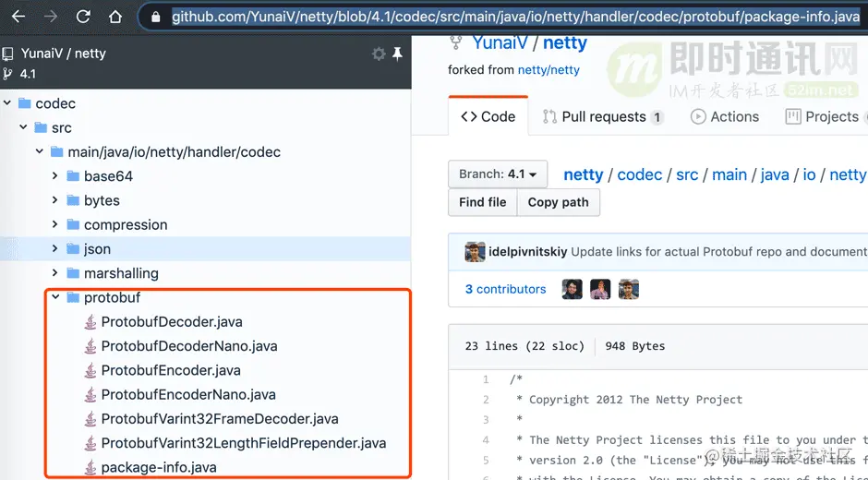Open codec breadcrumb link
The width and height of the screenshot is (868, 480).
[639, 174]
